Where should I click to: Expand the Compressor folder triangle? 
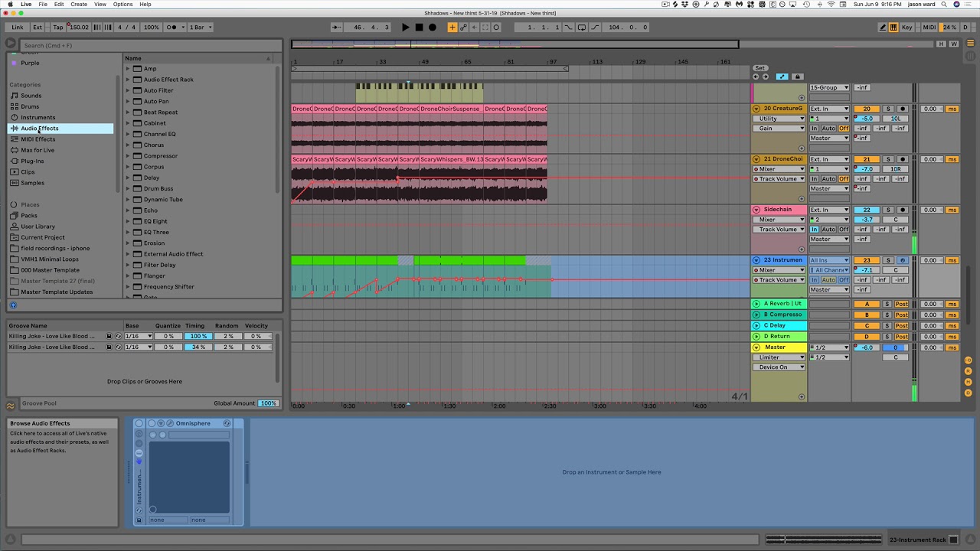coord(128,156)
